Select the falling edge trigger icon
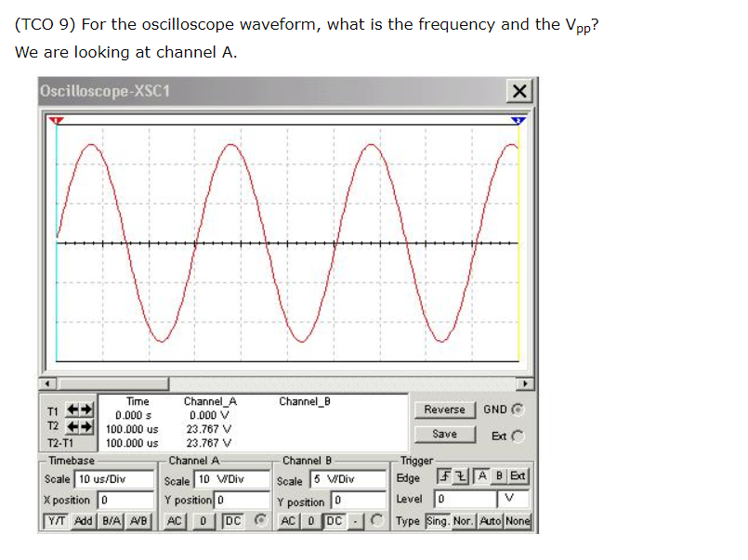The height and width of the screenshot is (560, 748). (460, 475)
